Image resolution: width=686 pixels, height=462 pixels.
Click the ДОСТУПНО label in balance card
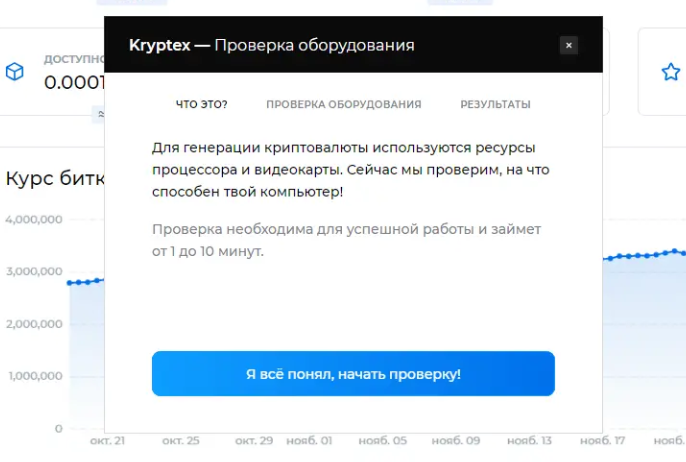coord(74,60)
